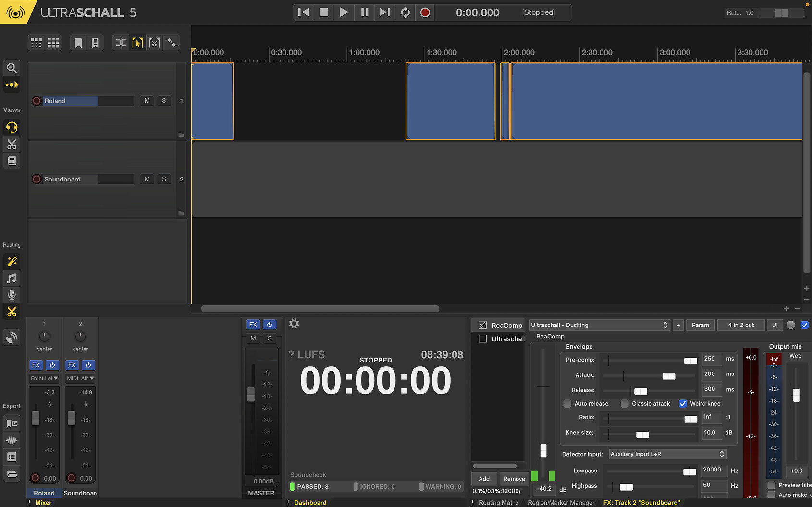Click the Stop transport button
812x507 pixels.
[324, 12]
